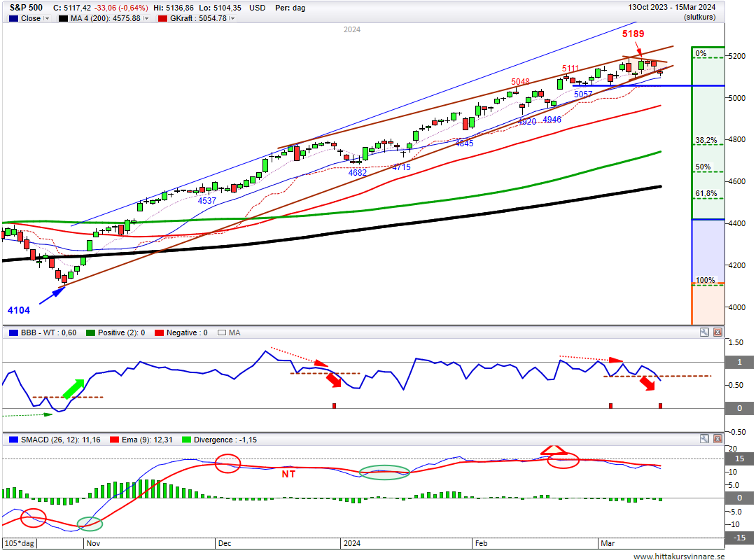
Task: Click the 105*dag period box
Action: [x=20, y=543]
